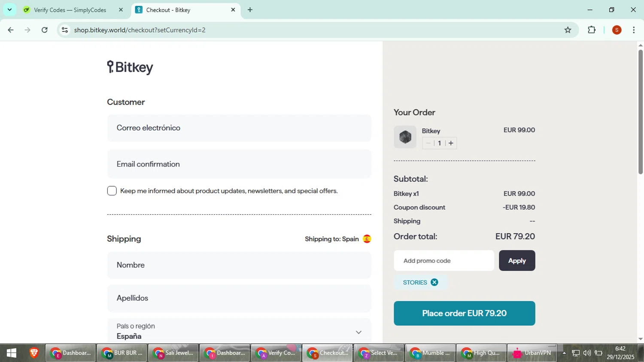Click the STORIES coupon tag label

[415, 282]
